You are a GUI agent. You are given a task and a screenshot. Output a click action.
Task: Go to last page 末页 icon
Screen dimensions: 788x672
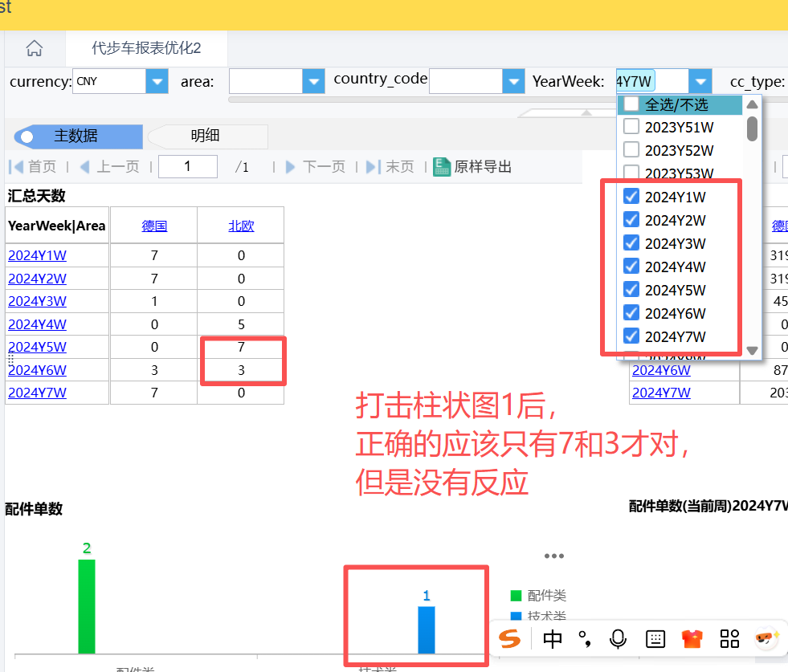pyautogui.click(x=374, y=167)
